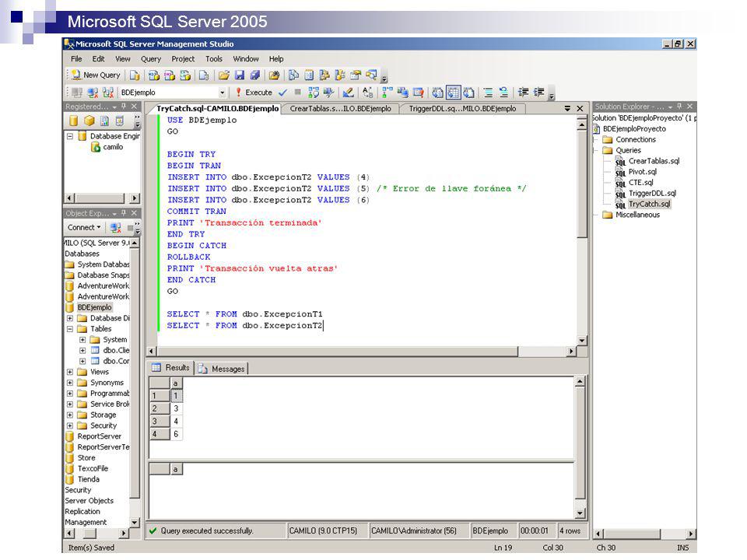Viewport: 747px width, 560px height.
Task: Toggle Results to Text mode
Action: [438, 93]
